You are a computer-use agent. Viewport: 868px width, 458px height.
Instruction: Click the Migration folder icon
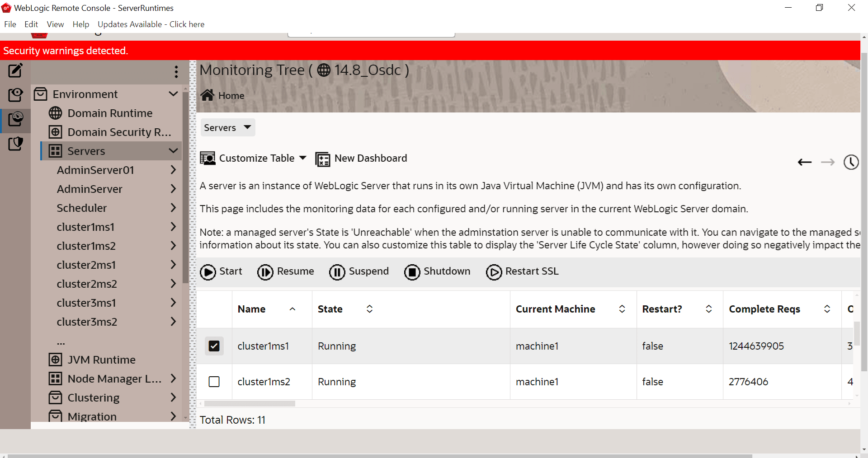(55, 416)
